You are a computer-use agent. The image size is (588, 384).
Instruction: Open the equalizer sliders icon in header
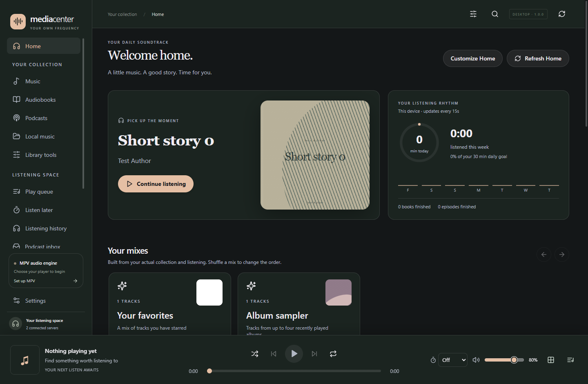coord(473,14)
